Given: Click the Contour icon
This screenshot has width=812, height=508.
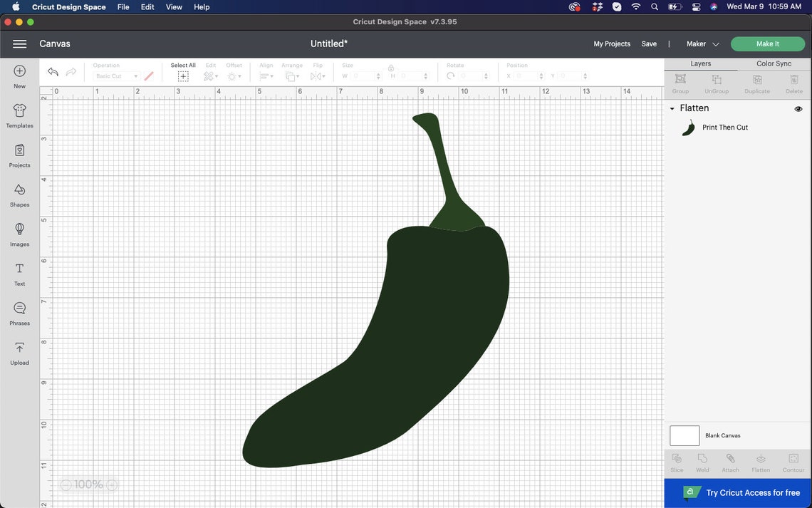Looking at the screenshot, I should [793, 462].
